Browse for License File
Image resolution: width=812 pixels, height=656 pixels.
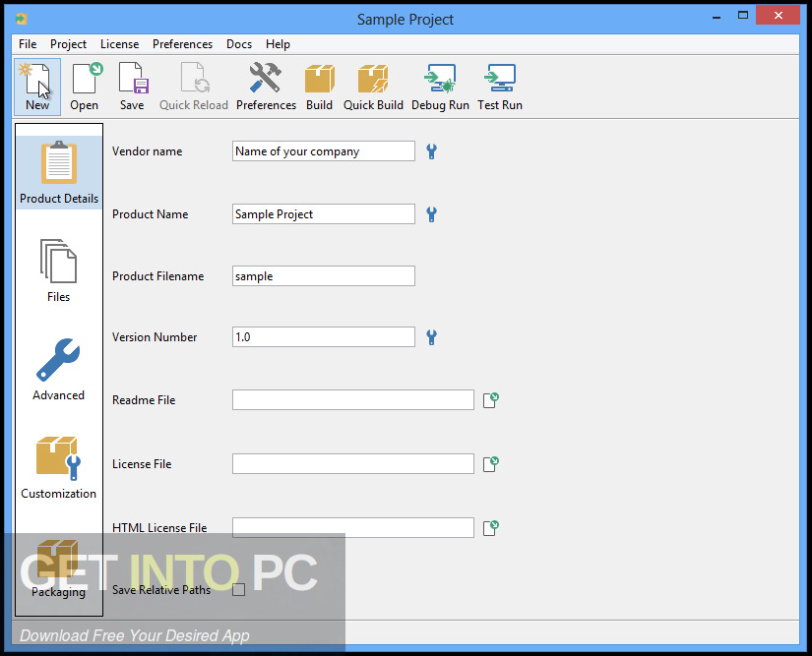[x=490, y=464]
